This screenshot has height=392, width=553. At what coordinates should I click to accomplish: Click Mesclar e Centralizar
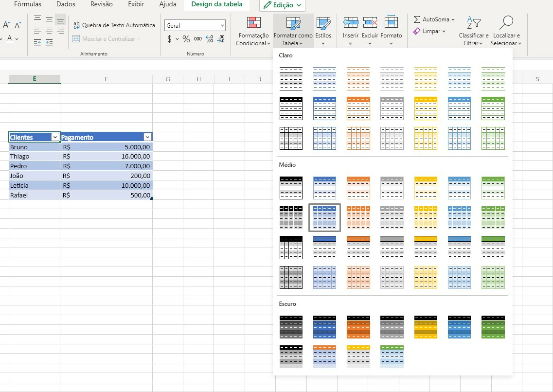(106, 39)
